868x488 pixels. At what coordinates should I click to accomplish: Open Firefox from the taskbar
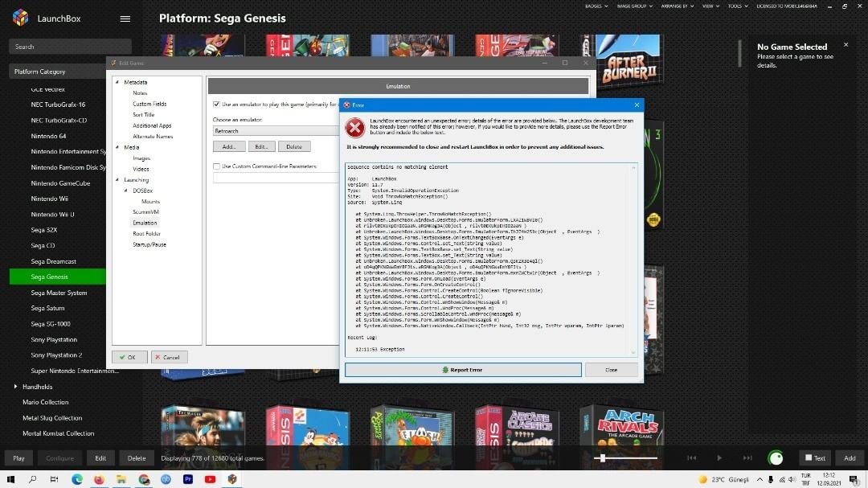click(99, 479)
